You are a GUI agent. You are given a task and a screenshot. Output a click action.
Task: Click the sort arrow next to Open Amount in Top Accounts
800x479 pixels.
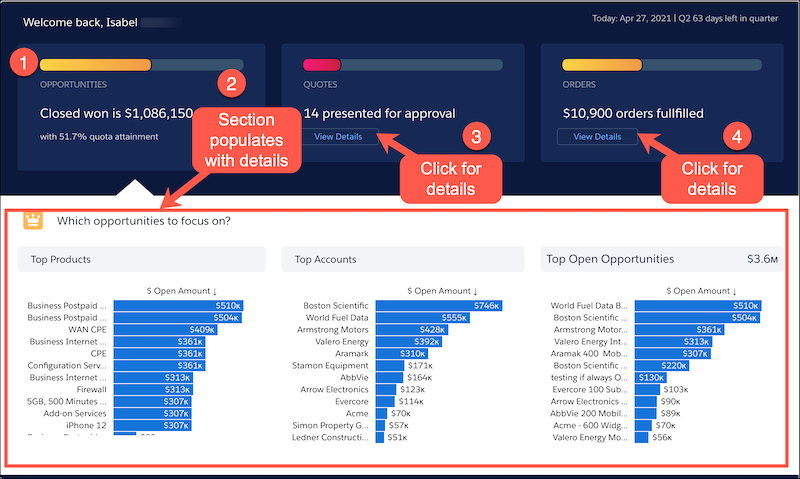(476, 291)
